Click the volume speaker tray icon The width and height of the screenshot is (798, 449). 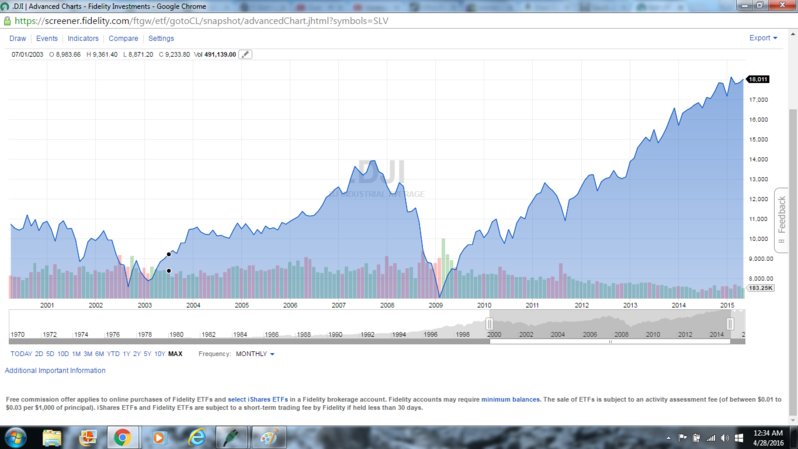pos(725,438)
